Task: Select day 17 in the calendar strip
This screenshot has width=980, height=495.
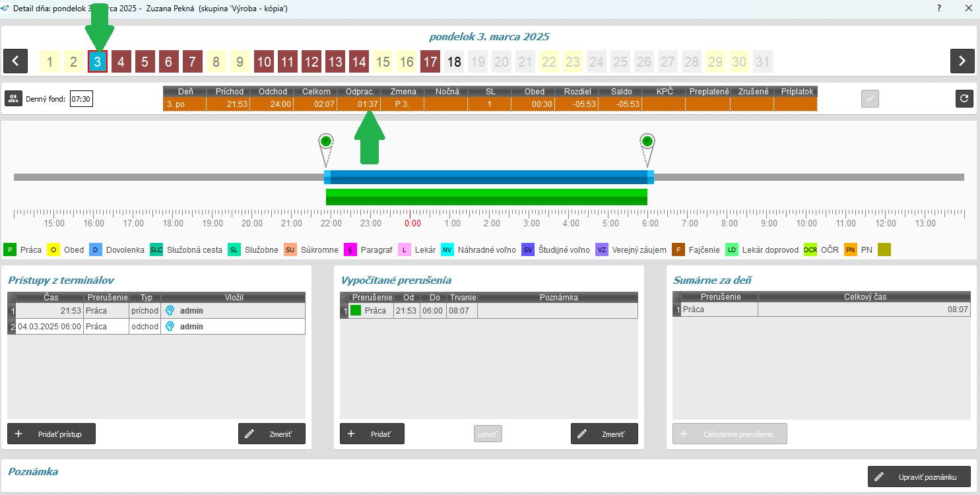Action: pos(430,62)
